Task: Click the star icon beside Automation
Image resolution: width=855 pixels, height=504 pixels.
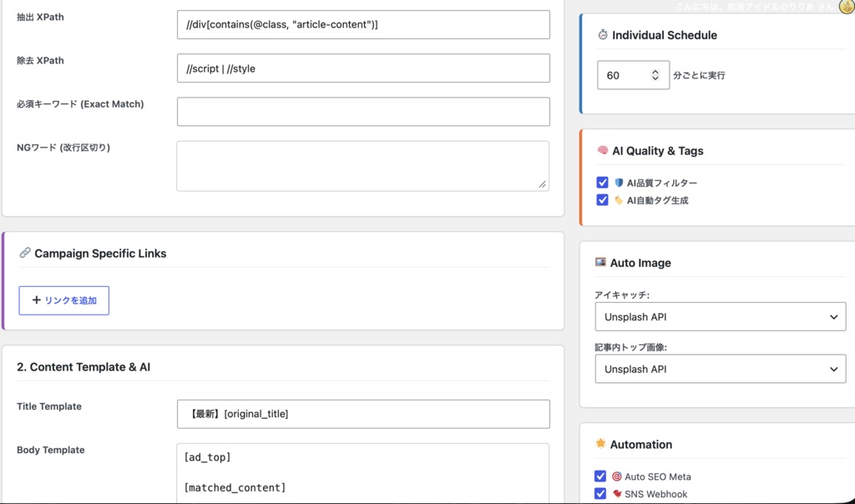Action: 600,444
